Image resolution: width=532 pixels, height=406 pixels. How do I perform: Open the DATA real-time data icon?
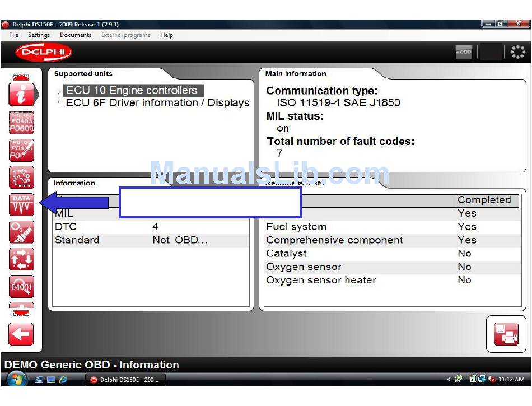[x=21, y=204]
